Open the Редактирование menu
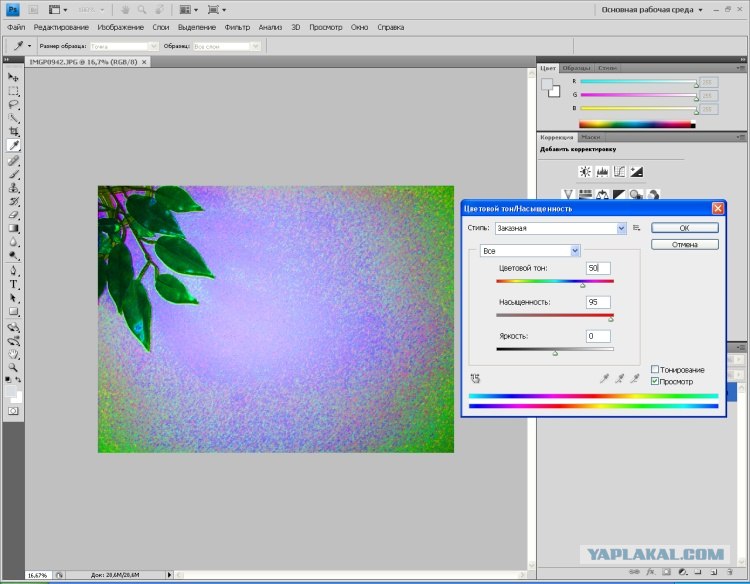 tap(61, 27)
